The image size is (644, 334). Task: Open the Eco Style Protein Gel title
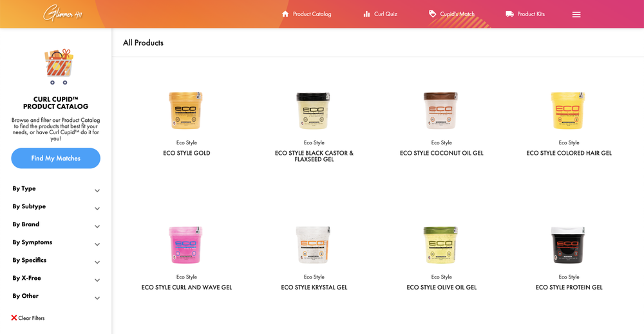pyautogui.click(x=569, y=288)
